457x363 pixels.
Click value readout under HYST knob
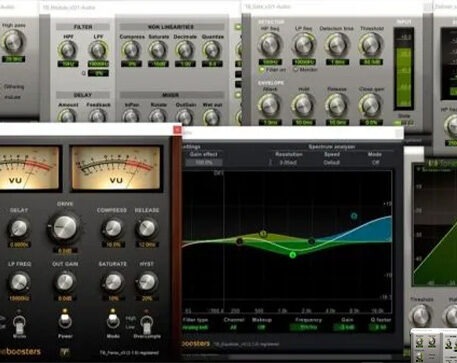(x=147, y=298)
